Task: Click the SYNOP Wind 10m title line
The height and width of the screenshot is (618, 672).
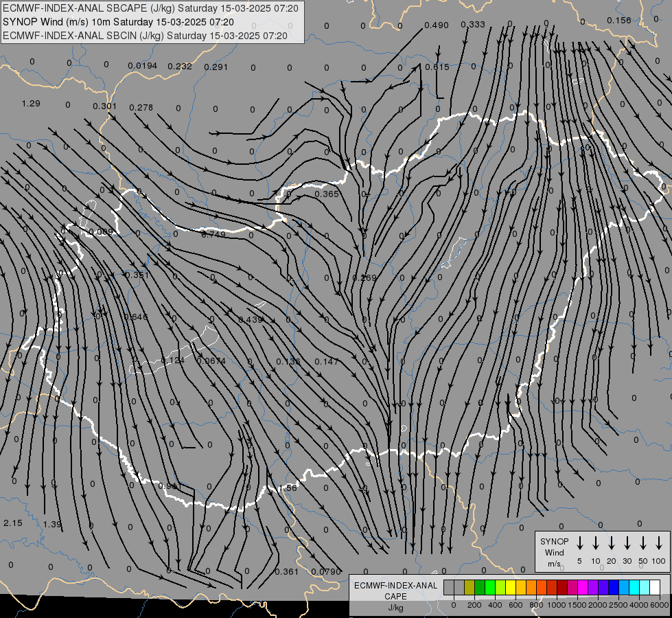Action: click(118, 22)
